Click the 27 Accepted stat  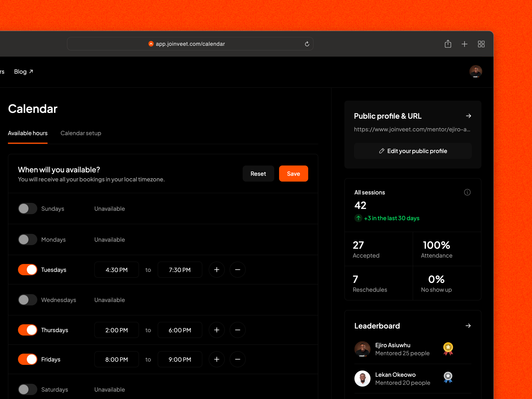[378, 249]
